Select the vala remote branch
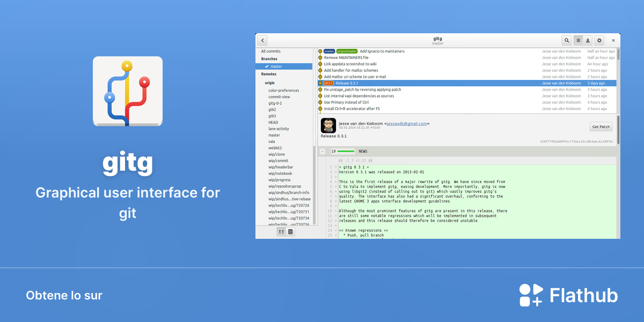This screenshot has width=644, height=322. (272, 142)
